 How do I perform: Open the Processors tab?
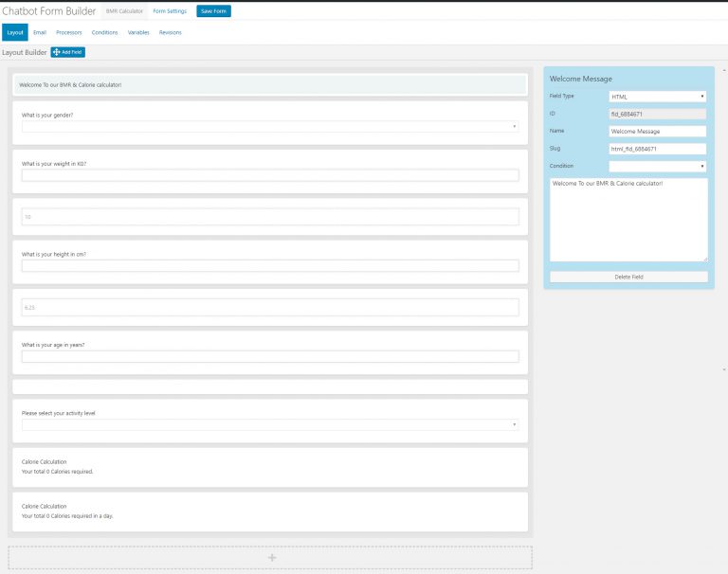tap(69, 32)
